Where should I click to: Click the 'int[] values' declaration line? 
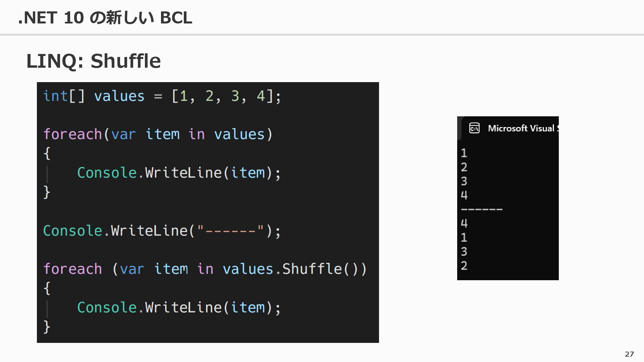pyautogui.click(x=162, y=96)
